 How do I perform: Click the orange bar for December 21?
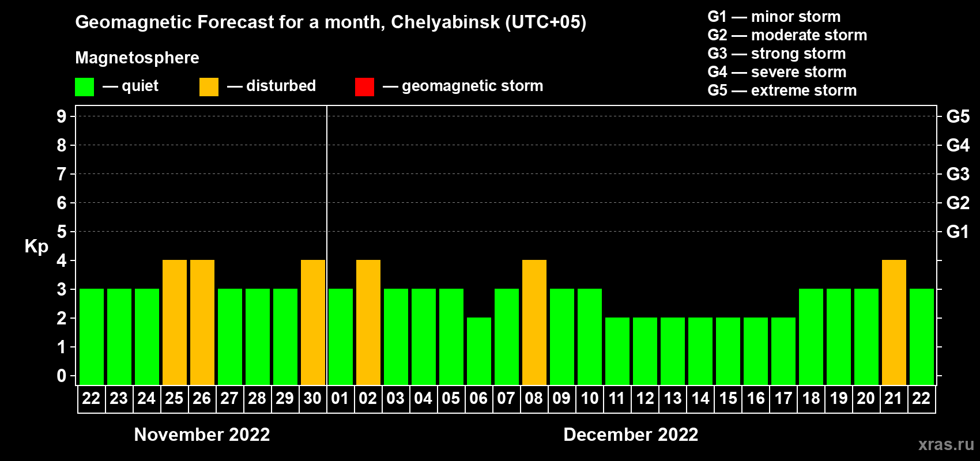(x=894, y=323)
